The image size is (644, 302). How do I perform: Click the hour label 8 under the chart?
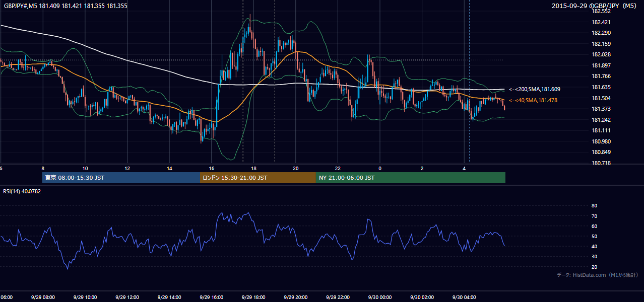pos(43,168)
